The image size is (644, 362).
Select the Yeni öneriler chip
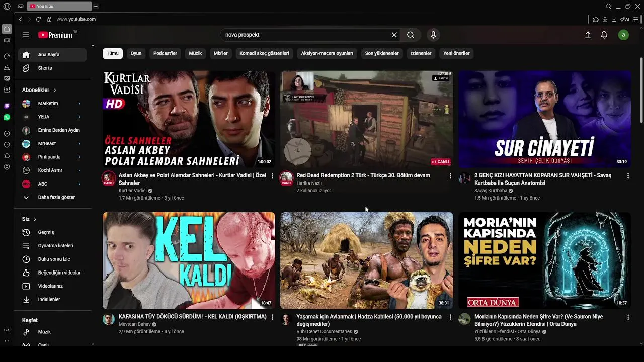click(456, 53)
